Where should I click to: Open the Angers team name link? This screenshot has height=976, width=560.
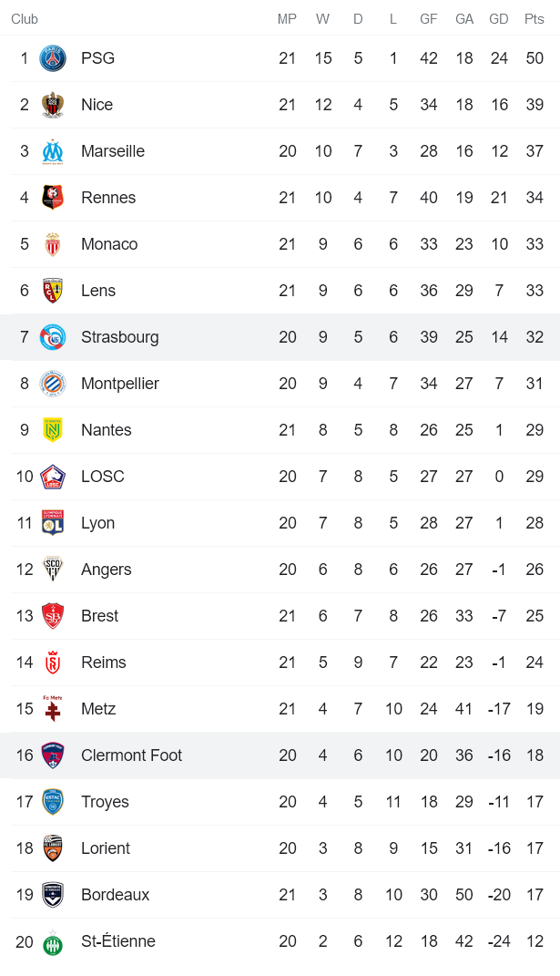tap(106, 570)
